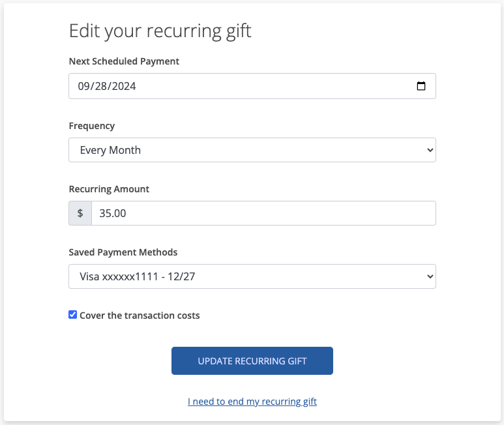Click the Frequency dropdown chevron arrow
The height and width of the screenshot is (425, 504).
tap(430, 150)
